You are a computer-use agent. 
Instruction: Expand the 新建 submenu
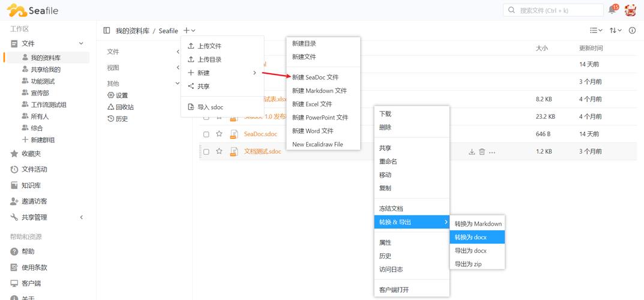click(222, 73)
